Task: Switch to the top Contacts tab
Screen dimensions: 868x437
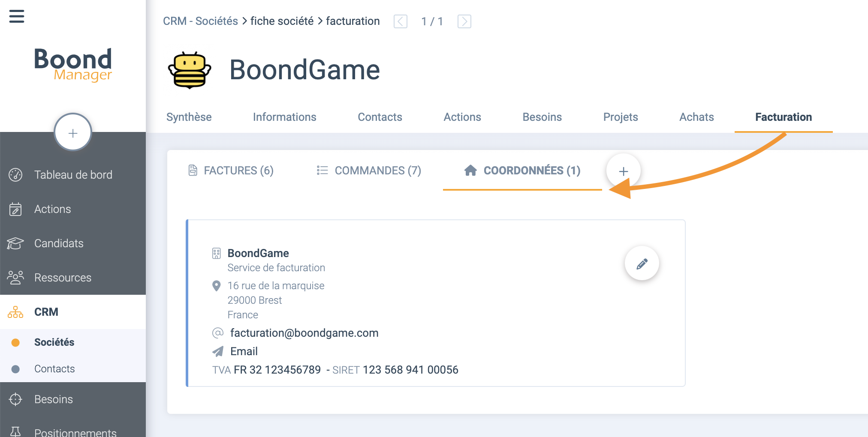Action: [380, 117]
